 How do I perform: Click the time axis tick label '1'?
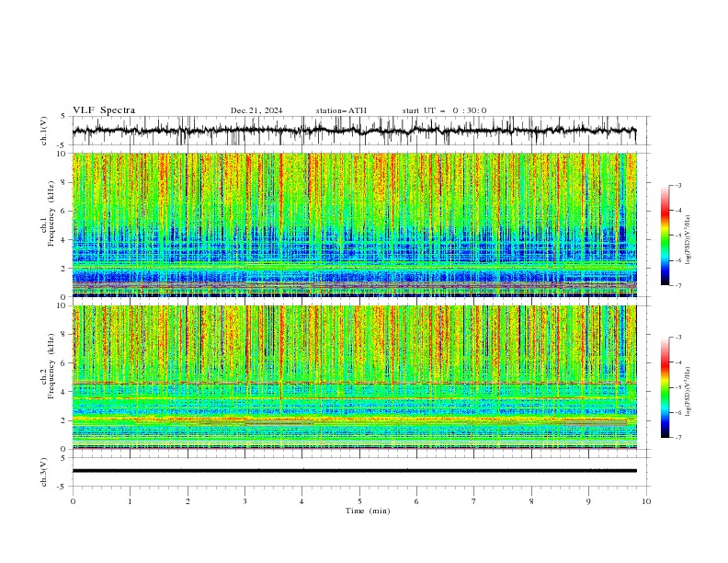(130, 501)
